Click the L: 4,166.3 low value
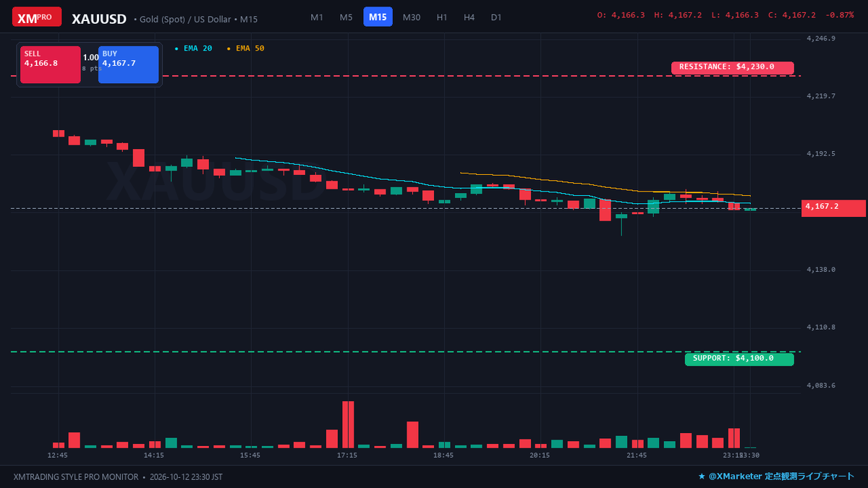Image resolution: width=868 pixels, height=488 pixels. click(x=735, y=15)
